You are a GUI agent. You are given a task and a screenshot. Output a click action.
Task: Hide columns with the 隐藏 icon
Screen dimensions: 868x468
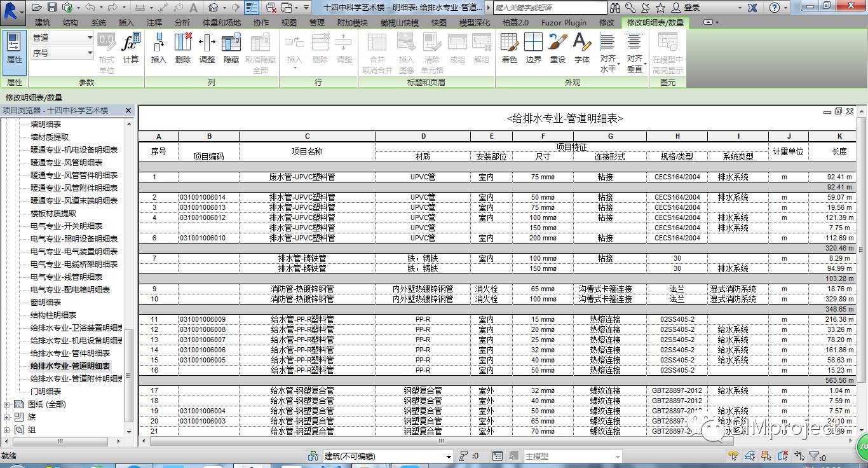coord(231,48)
